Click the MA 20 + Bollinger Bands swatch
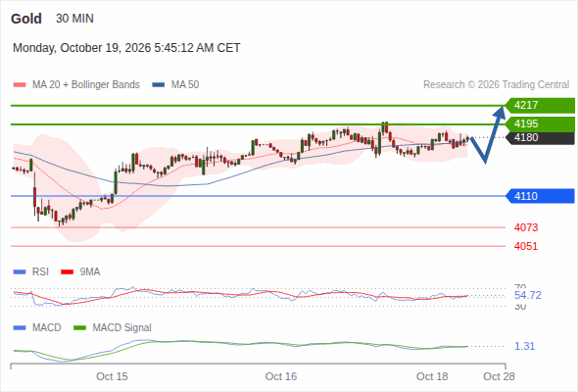Viewport: 578px width, 392px height. (x=20, y=85)
